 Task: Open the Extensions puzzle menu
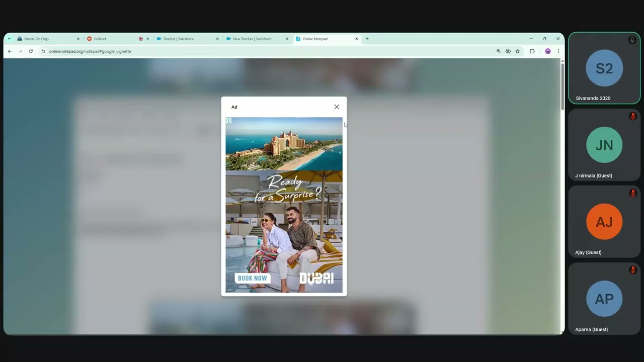coord(532,51)
